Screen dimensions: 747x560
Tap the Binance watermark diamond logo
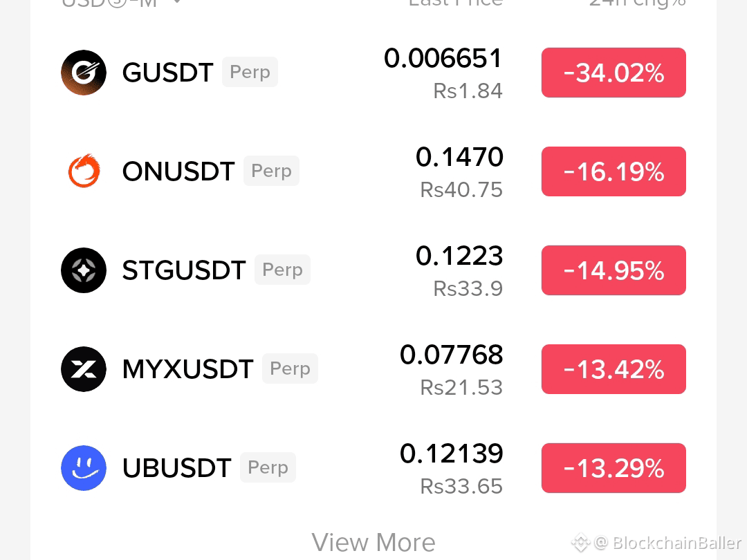581,543
